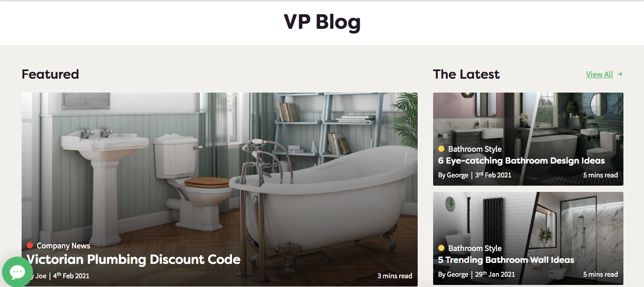The height and width of the screenshot is (287, 644).
Task: Click the arrow next to View All
Action: pos(620,74)
